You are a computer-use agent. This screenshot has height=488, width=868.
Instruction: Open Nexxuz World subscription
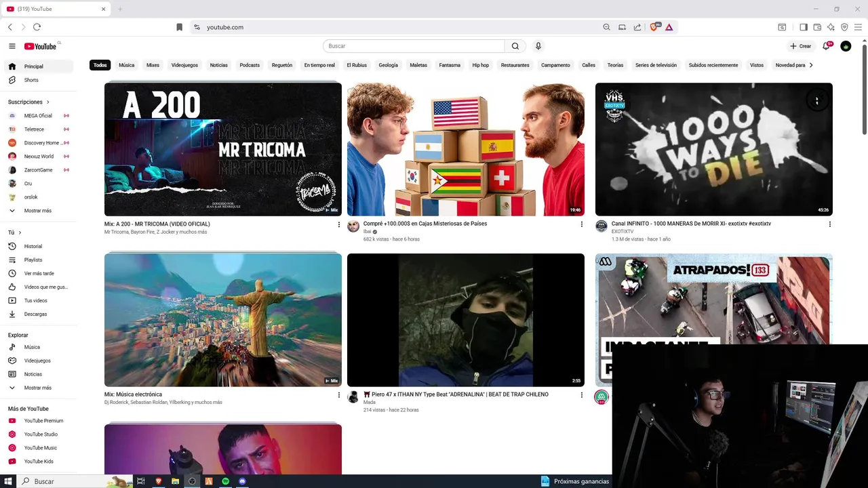[38, 157]
